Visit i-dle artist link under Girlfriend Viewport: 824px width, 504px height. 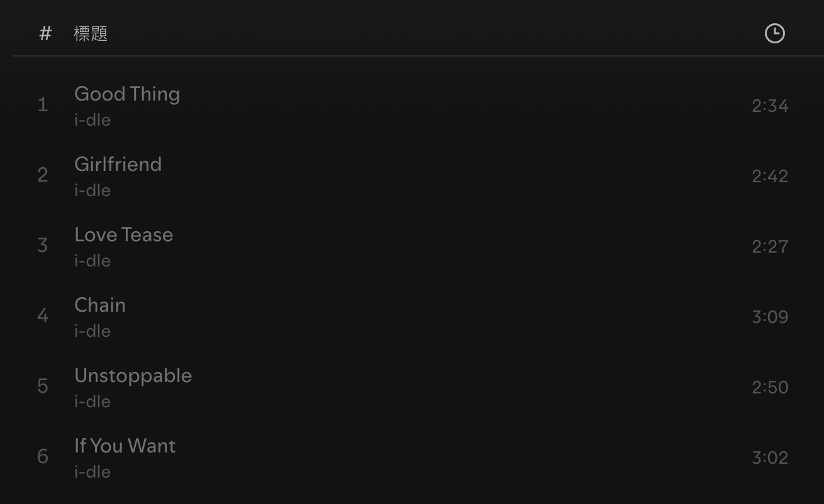coord(92,190)
